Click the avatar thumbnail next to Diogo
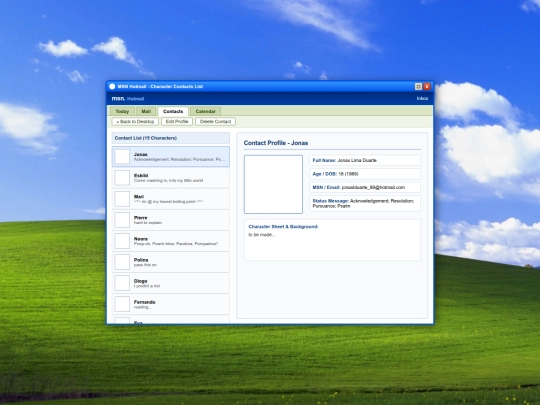Viewport: 540px width, 405px height. [122, 283]
